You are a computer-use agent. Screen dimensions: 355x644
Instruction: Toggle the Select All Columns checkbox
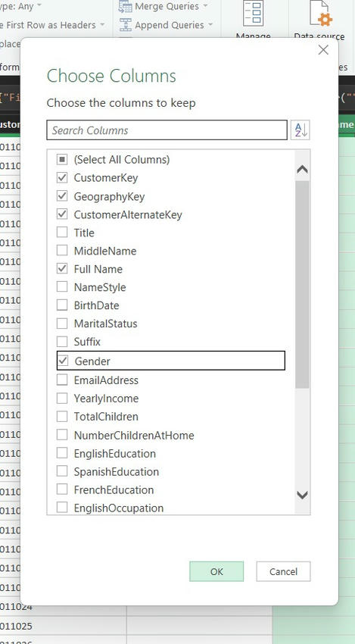pos(62,159)
